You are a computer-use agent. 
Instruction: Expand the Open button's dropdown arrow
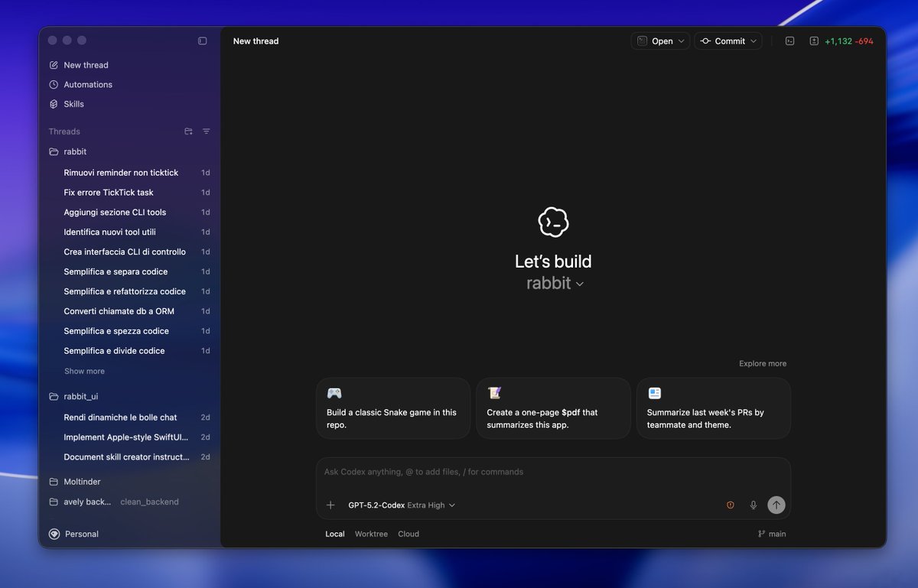[681, 41]
